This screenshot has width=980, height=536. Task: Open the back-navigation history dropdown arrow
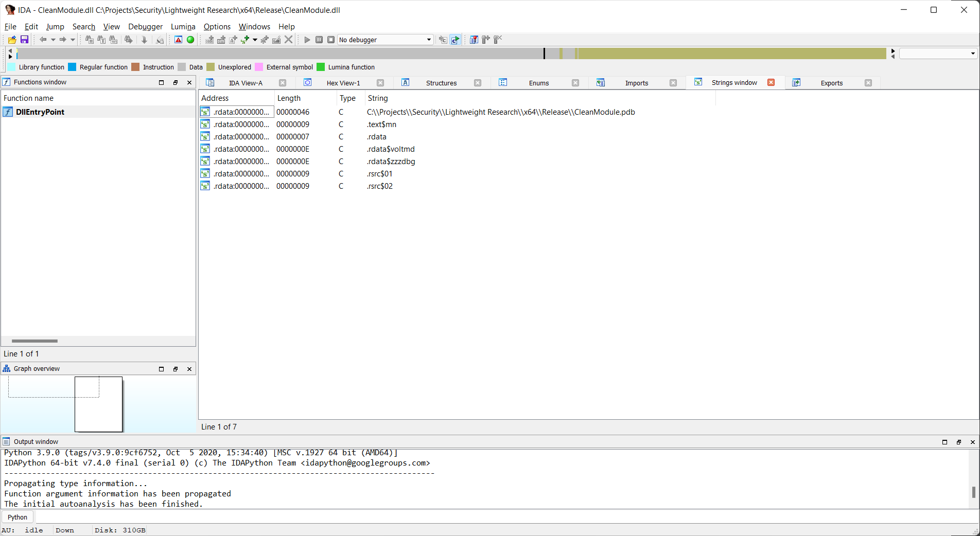click(53, 40)
